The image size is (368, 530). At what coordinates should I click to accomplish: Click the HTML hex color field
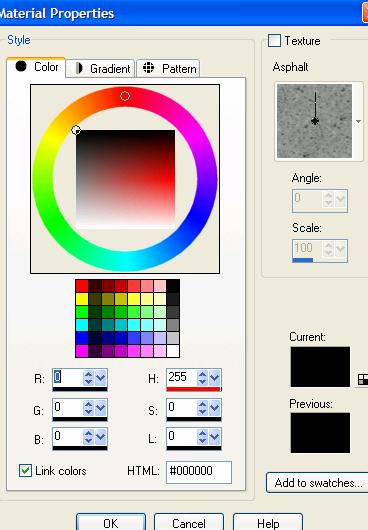point(199,472)
